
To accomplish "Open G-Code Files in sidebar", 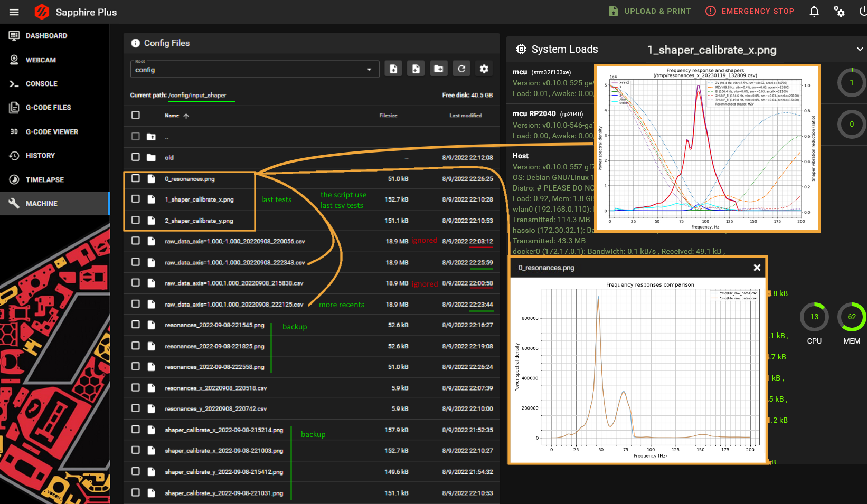I will click(x=55, y=108).
